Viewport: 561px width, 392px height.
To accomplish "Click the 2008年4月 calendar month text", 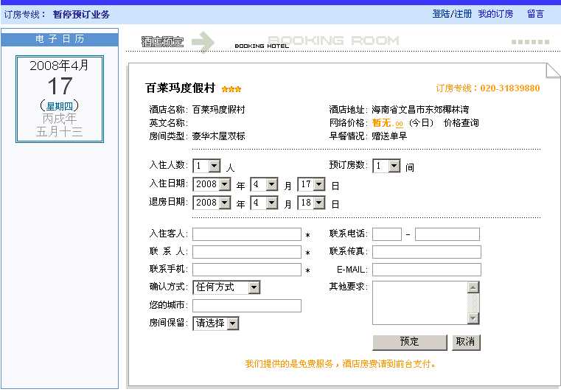I will (60, 66).
